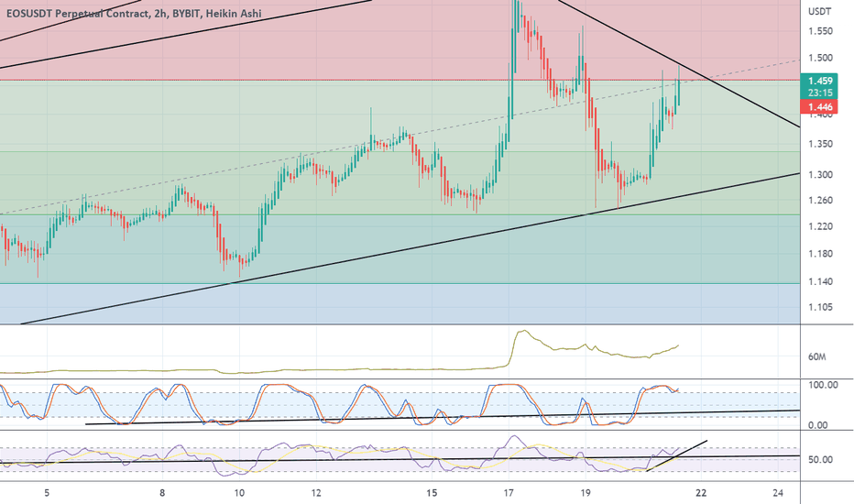Click date label 5 on time axis

(47, 493)
